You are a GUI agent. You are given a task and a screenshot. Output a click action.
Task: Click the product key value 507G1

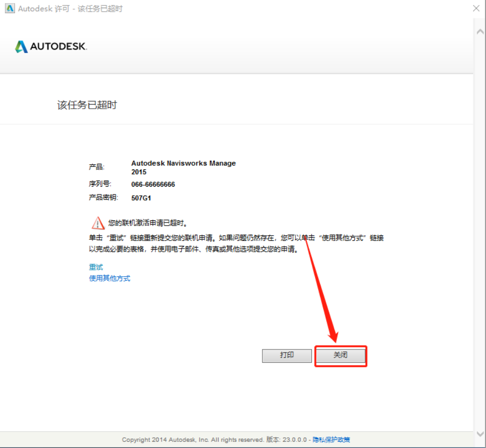point(141,198)
